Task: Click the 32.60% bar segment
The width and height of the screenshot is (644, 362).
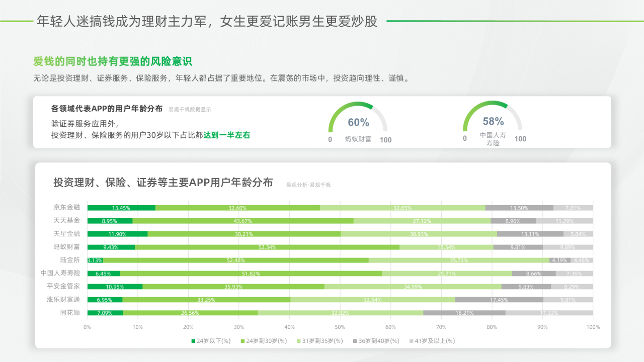Action: (x=237, y=208)
